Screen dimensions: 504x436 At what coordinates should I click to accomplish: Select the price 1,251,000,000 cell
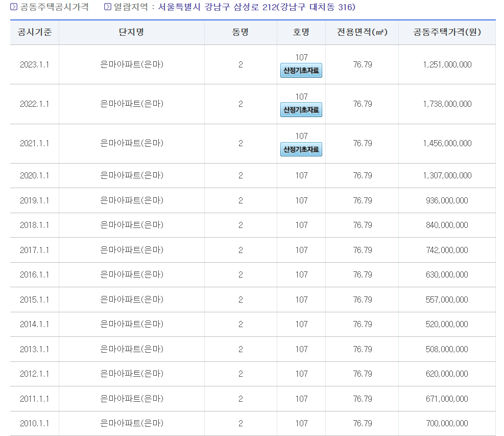tap(447, 64)
